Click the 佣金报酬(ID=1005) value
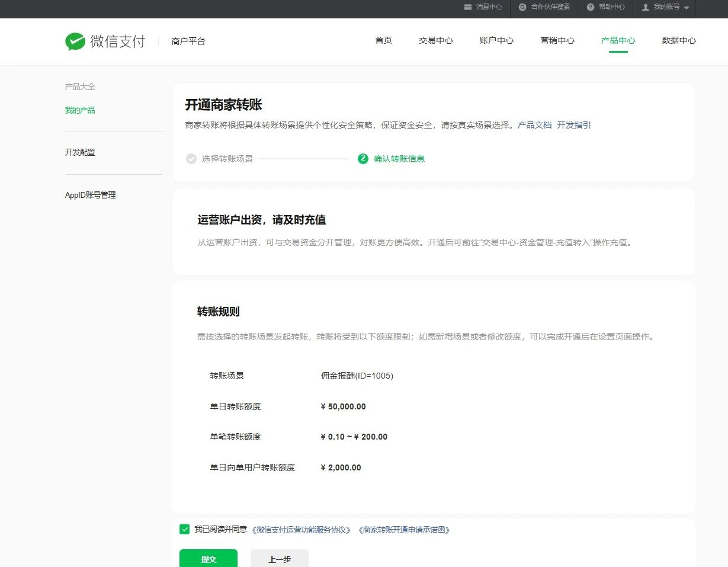 pos(357,376)
